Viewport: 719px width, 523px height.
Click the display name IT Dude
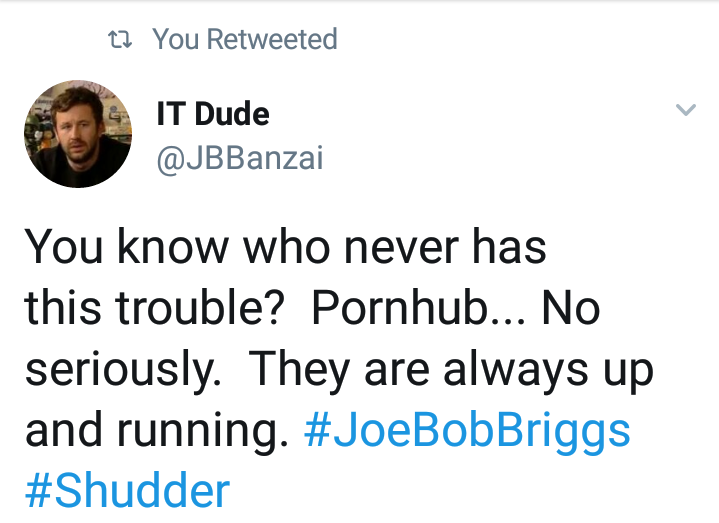click(x=213, y=114)
